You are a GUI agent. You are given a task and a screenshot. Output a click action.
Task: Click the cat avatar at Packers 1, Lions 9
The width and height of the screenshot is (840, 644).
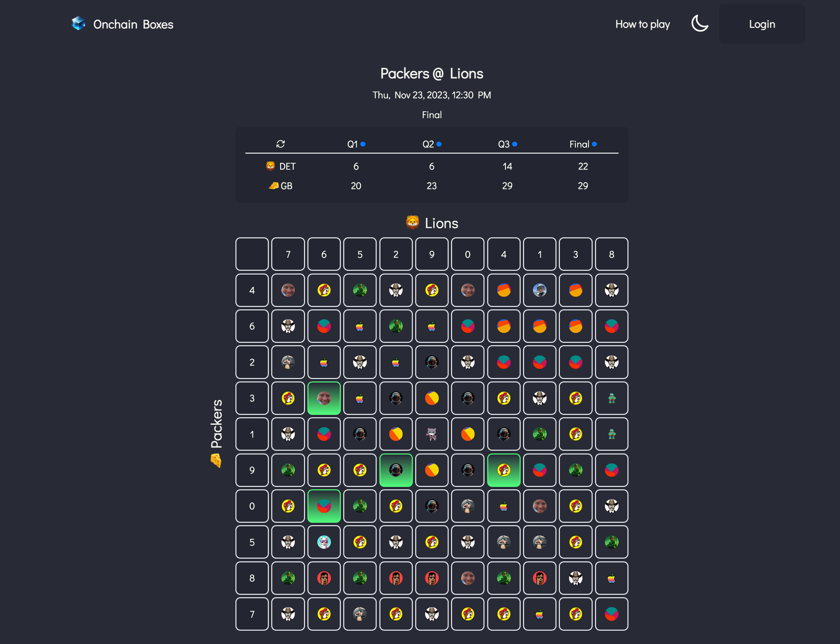click(432, 434)
